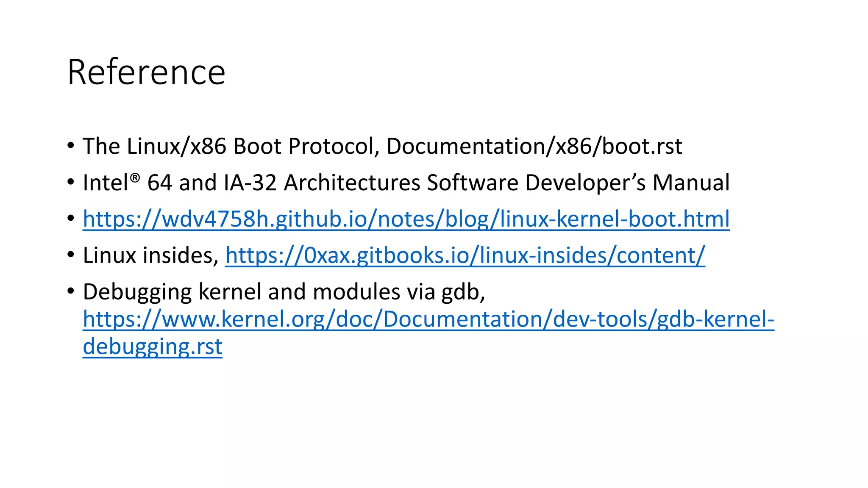Open the 0xax.gitbooks.io linux-insides link
The height and width of the screenshot is (488, 868).
click(x=465, y=255)
